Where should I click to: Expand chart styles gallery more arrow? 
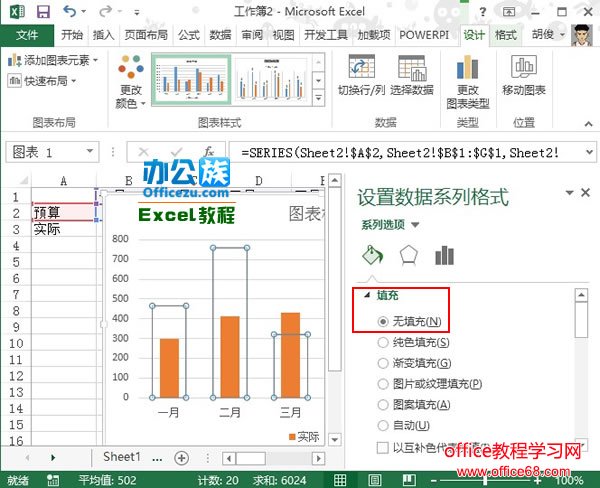[318, 99]
